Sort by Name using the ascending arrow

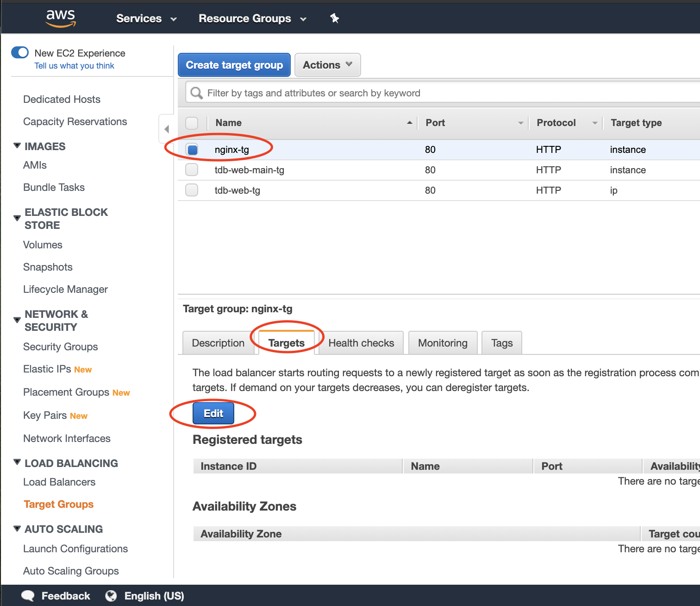click(x=409, y=123)
